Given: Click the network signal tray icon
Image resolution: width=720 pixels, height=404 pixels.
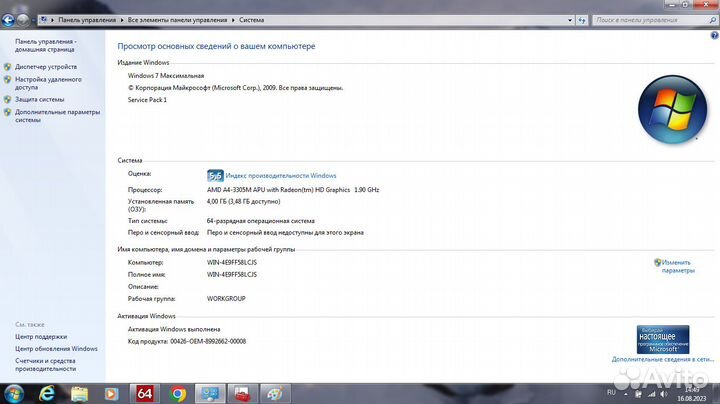Looking at the screenshot, I should tap(651, 394).
